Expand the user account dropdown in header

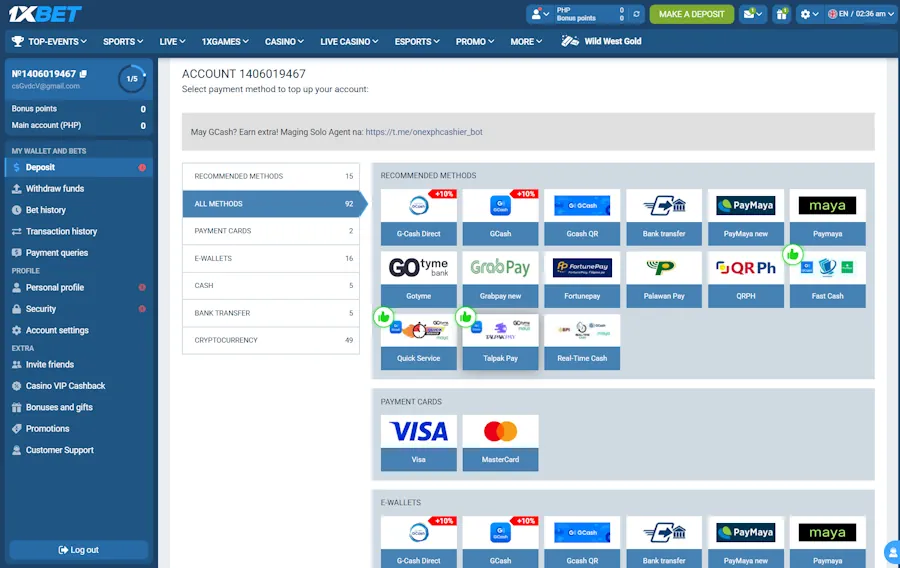click(x=540, y=14)
